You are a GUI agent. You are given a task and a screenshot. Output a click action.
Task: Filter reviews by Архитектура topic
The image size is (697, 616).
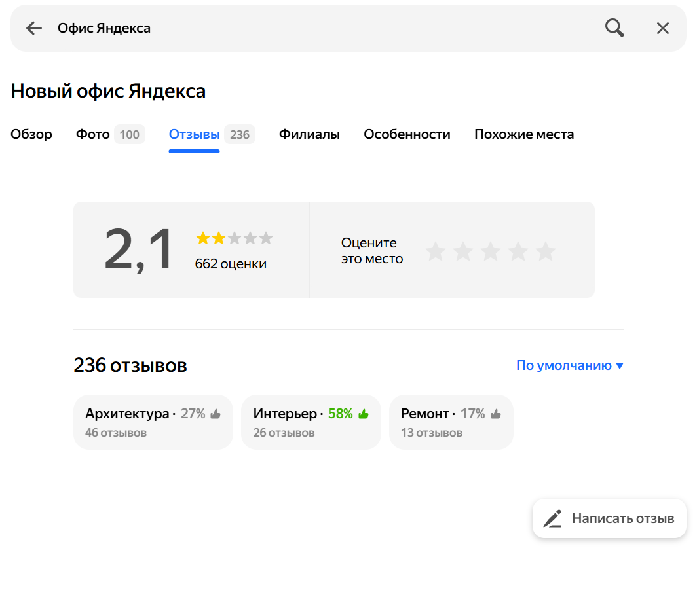(x=153, y=422)
